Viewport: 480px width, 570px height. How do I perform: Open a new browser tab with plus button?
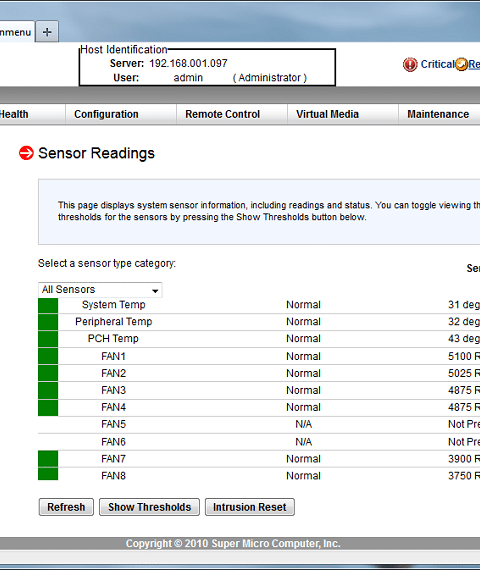(47, 32)
